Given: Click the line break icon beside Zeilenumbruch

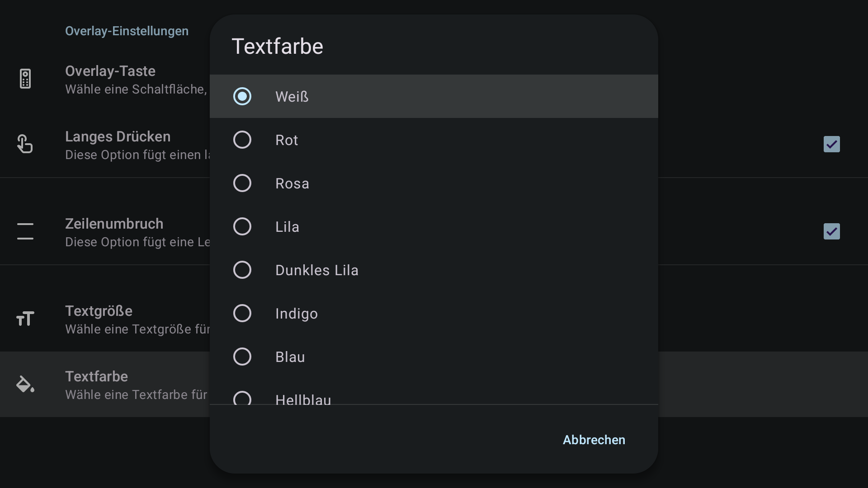Looking at the screenshot, I should pyautogui.click(x=25, y=231).
